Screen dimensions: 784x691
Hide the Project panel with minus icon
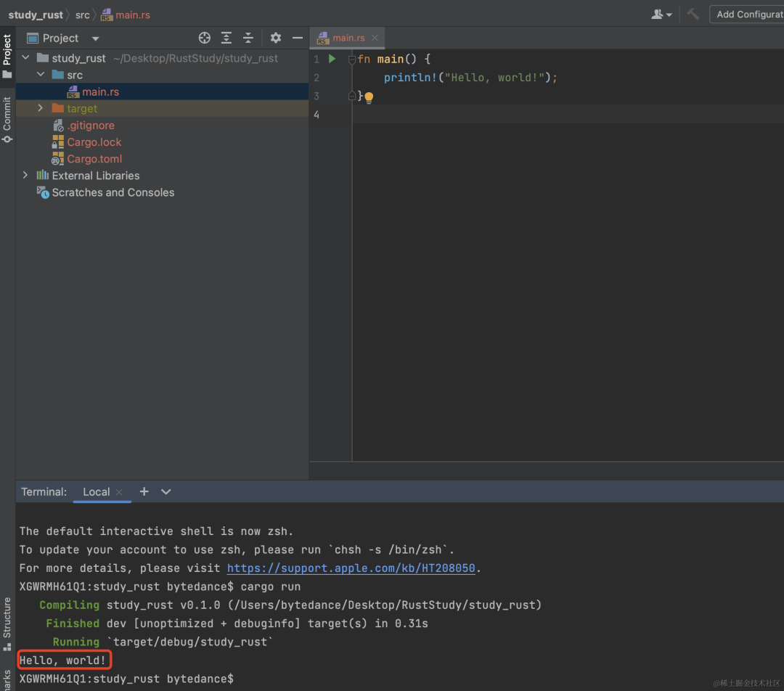[298, 38]
